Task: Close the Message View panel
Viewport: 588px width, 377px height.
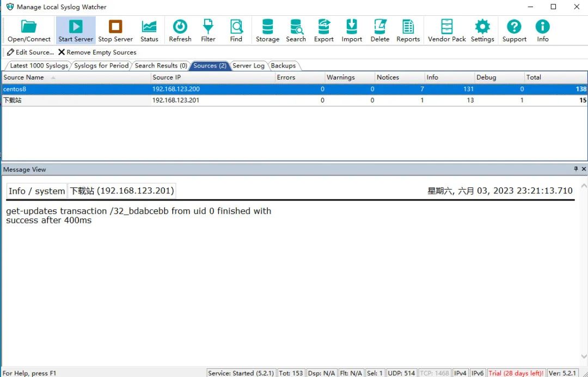Action: [584, 169]
